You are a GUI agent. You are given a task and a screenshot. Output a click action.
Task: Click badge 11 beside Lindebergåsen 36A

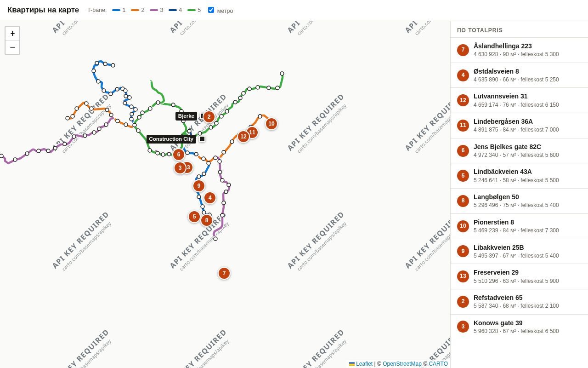463,126
